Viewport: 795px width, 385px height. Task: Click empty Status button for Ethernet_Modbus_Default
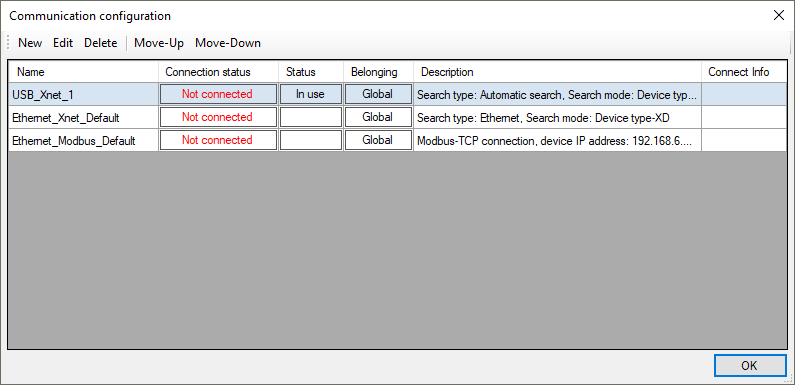pyautogui.click(x=311, y=141)
